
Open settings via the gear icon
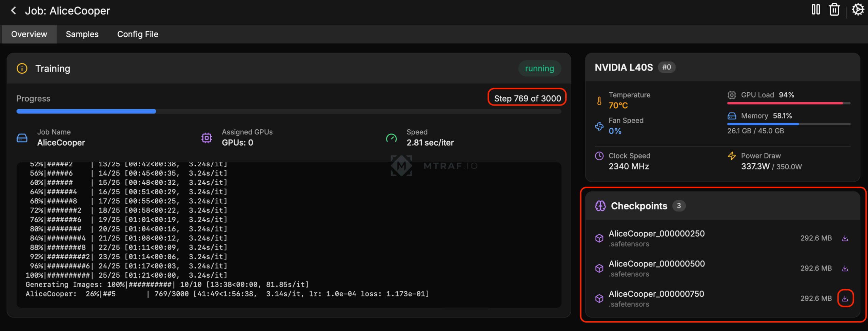tap(858, 10)
